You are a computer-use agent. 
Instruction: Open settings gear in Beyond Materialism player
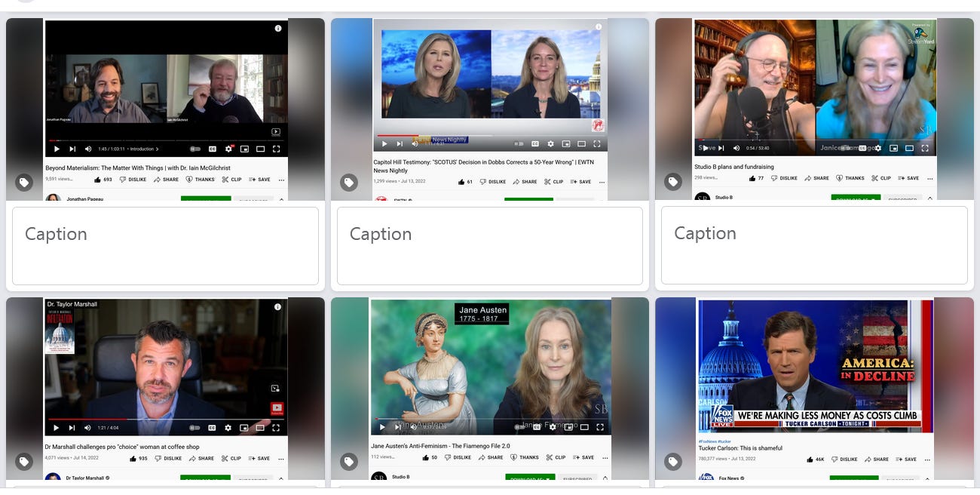tap(229, 149)
